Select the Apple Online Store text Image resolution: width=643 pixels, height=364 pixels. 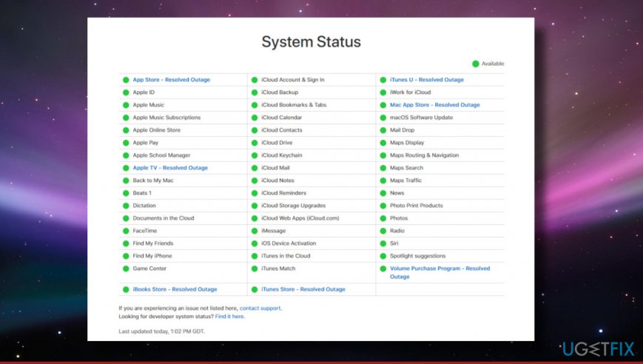pos(157,130)
